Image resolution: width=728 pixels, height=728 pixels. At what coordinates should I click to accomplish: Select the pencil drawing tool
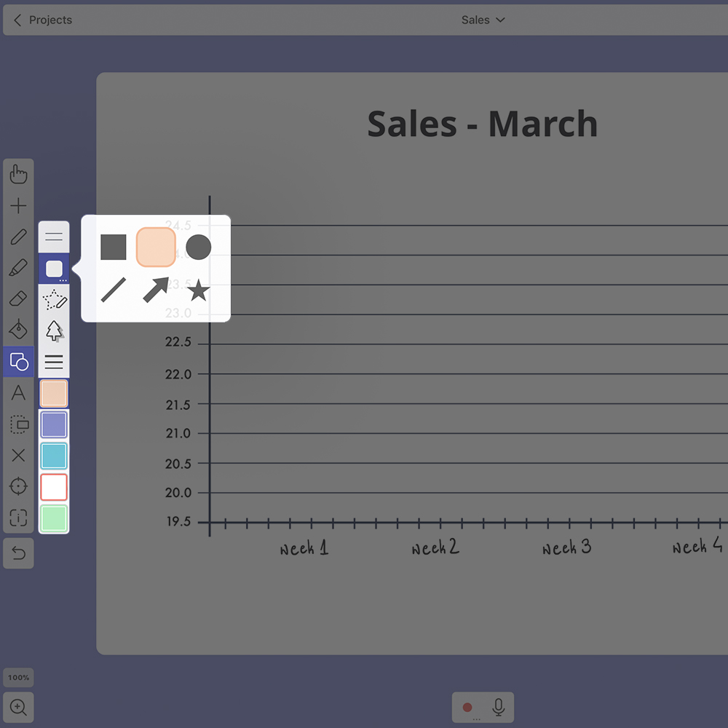click(19, 237)
